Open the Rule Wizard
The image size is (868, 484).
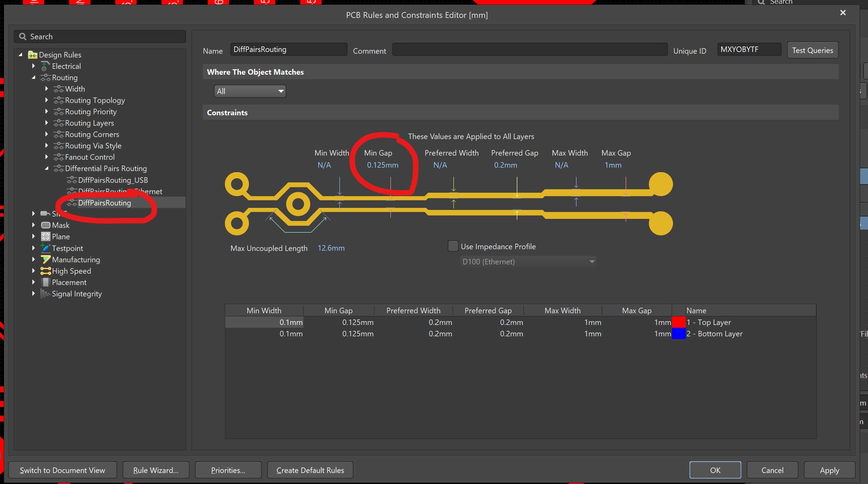tap(156, 470)
